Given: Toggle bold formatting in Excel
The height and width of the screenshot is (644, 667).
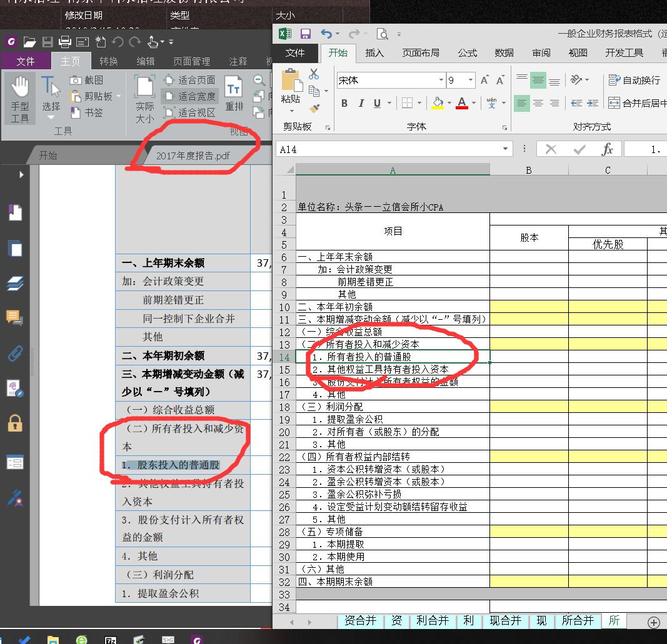Looking at the screenshot, I should click(x=344, y=104).
